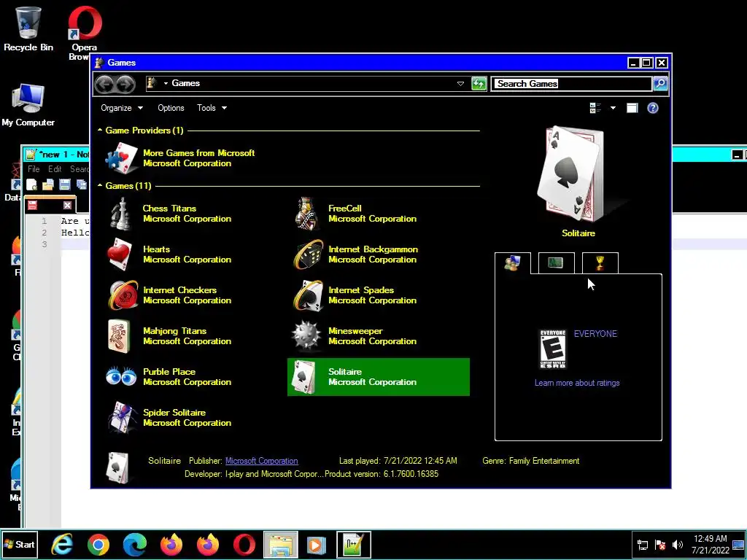Click the ESRB E rating image
Screen dimensions: 747x560
click(x=553, y=349)
